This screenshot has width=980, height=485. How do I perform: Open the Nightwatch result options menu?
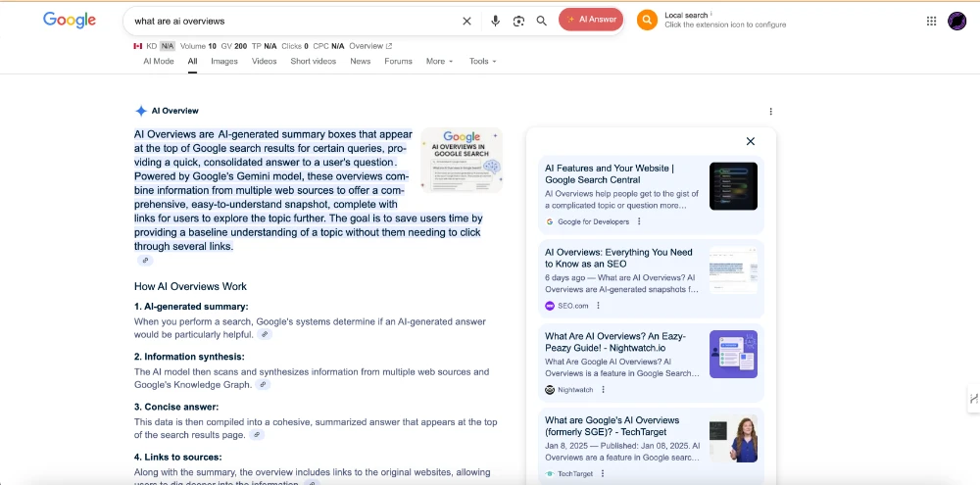pyautogui.click(x=603, y=389)
